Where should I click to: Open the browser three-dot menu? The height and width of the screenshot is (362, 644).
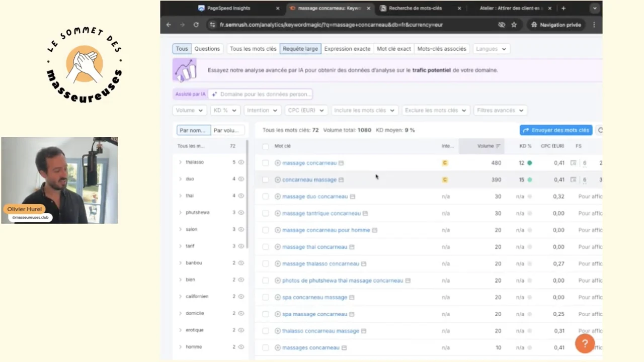pos(594,25)
